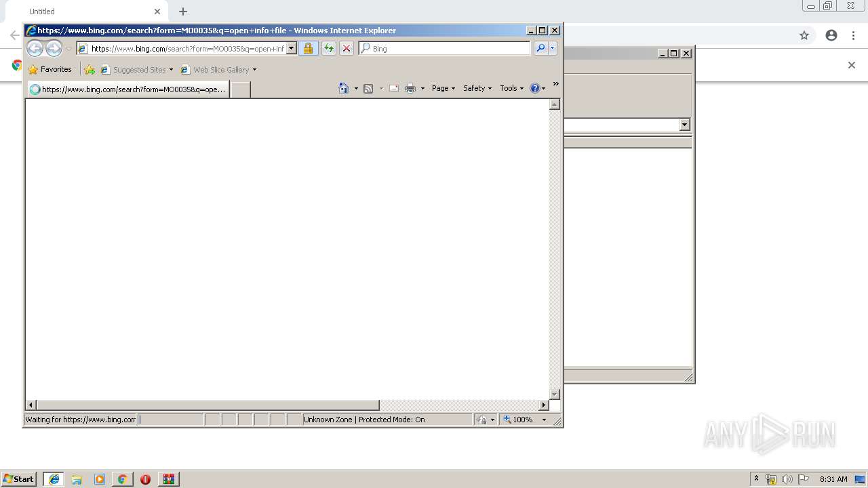Open the Page menu

(443, 88)
